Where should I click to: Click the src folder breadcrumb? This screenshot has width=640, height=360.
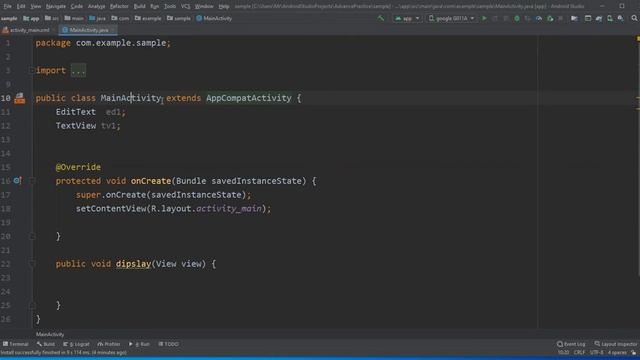point(52,18)
